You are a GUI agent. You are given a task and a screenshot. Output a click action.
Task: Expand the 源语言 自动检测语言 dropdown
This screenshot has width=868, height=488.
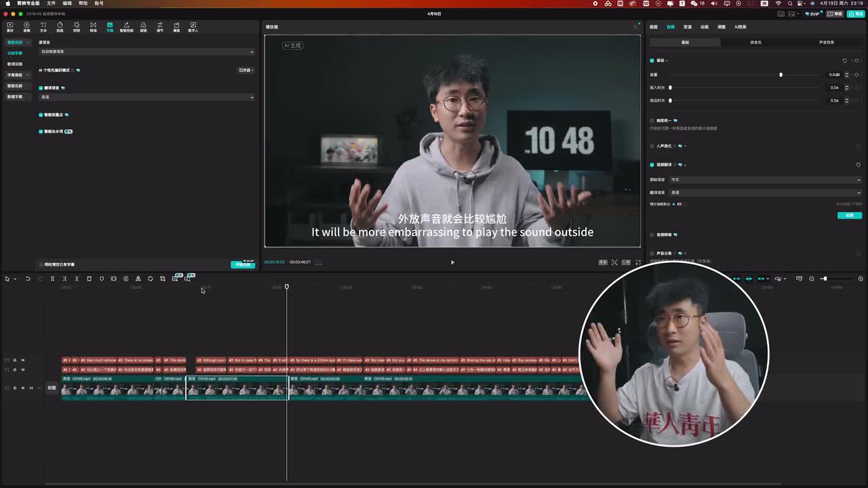pyautogui.click(x=146, y=52)
